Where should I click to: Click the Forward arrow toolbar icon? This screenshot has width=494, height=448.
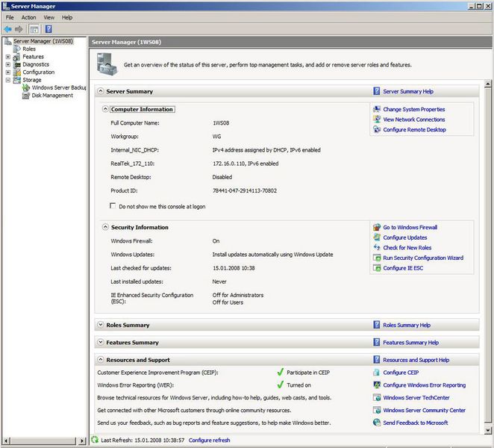pos(19,29)
